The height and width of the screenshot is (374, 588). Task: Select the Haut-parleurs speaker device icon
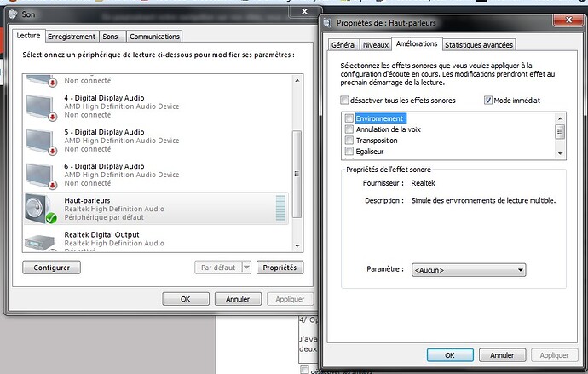43,209
